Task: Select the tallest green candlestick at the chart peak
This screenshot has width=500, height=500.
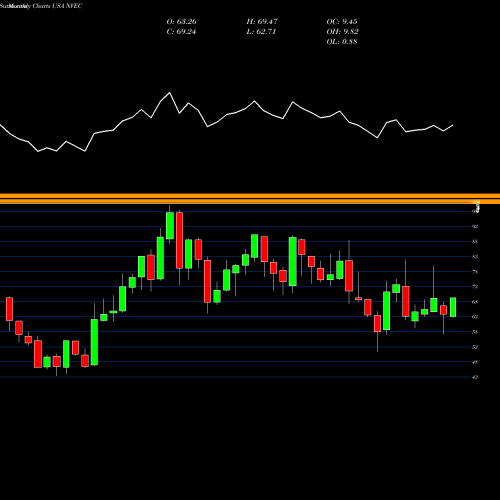Action: [170, 226]
